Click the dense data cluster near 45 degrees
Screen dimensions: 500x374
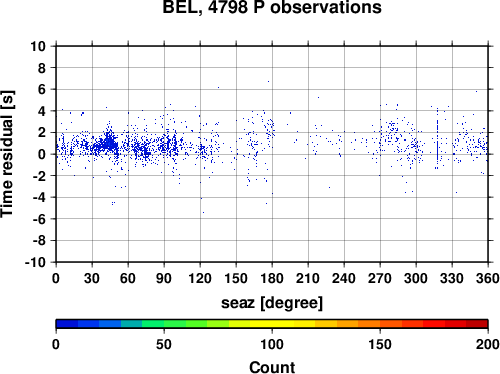(x=109, y=142)
